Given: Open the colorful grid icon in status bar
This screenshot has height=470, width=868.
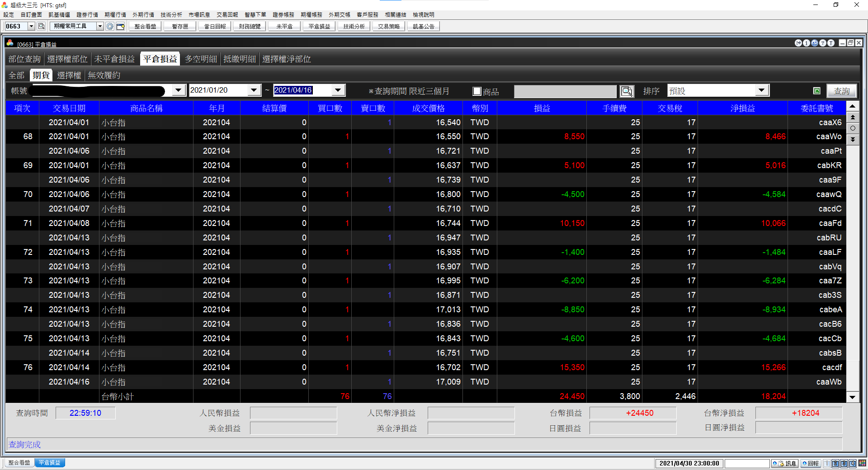Looking at the screenshot, I should [863, 463].
